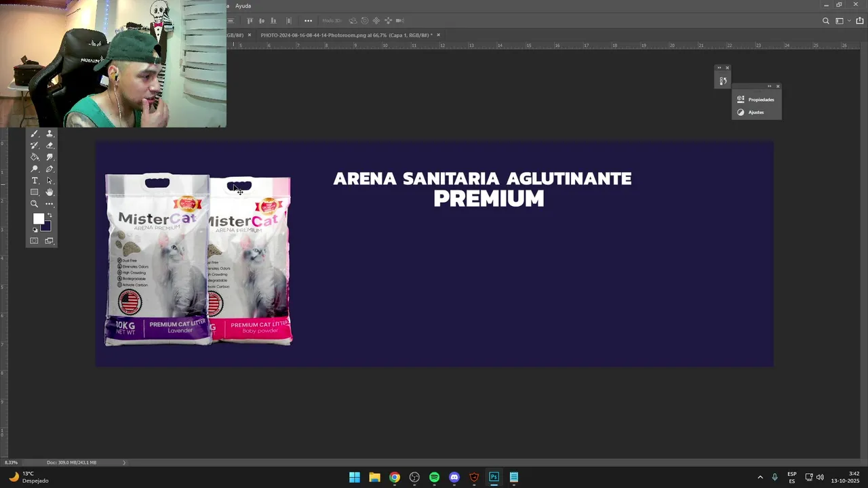Click the 3D video camera icon
This screenshot has width=868, height=488.
point(399,20)
